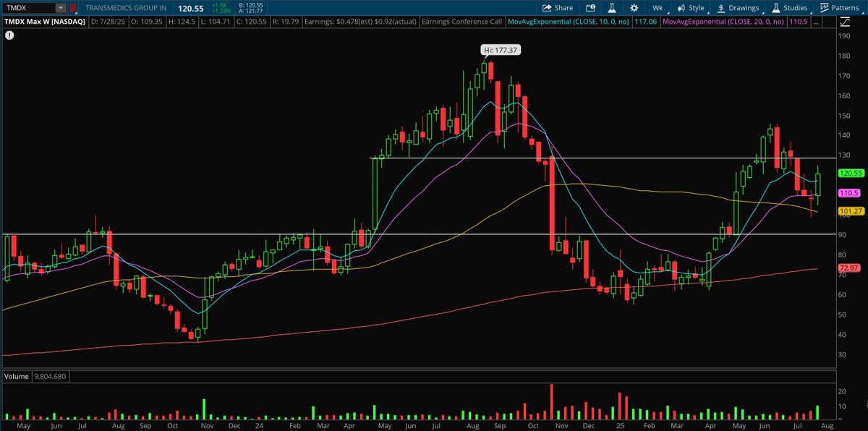Click the H: 124.5 high value

[x=182, y=22]
